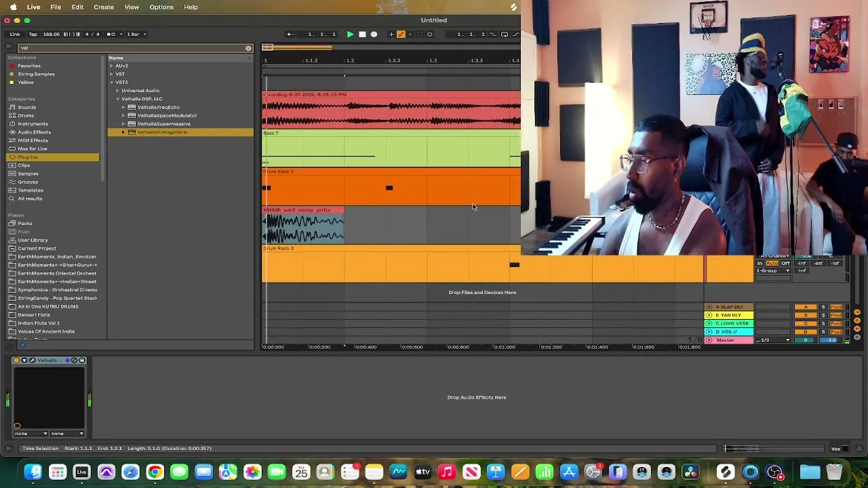Select ValhallaSupermassive in the browser
This screenshot has width=868, height=488.
tap(163, 124)
